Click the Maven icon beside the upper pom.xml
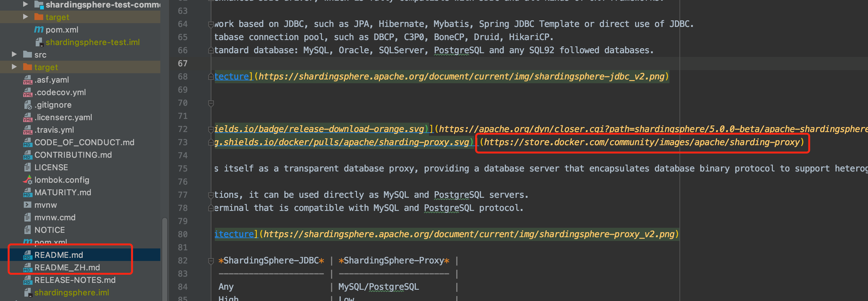The image size is (868, 301). pos(39,29)
